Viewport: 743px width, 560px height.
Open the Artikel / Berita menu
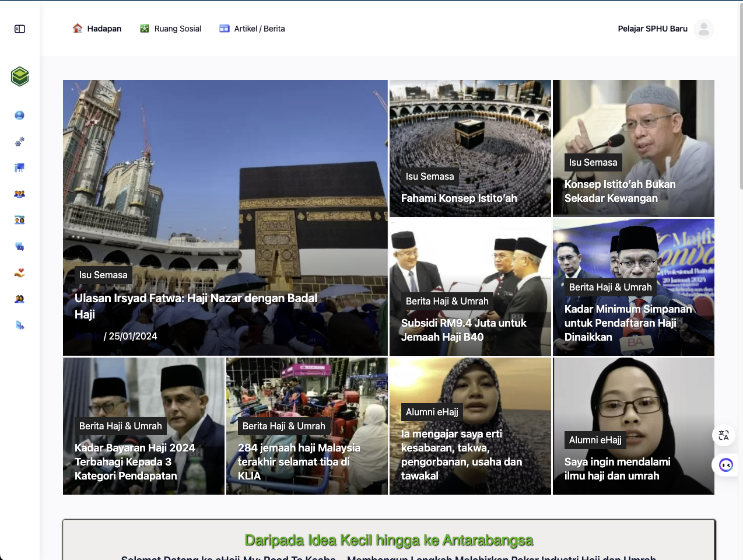pyautogui.click(x=252, y=29)
